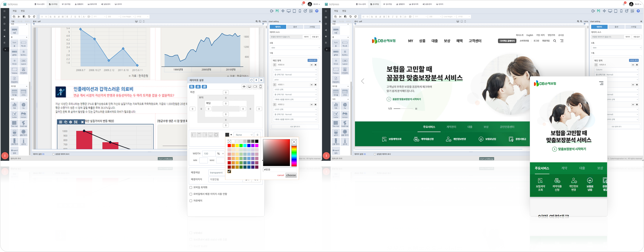Click the all-borders icon in layout settings
The width and height of the screenshot is (644, 252).
click(x=216, y=135)
